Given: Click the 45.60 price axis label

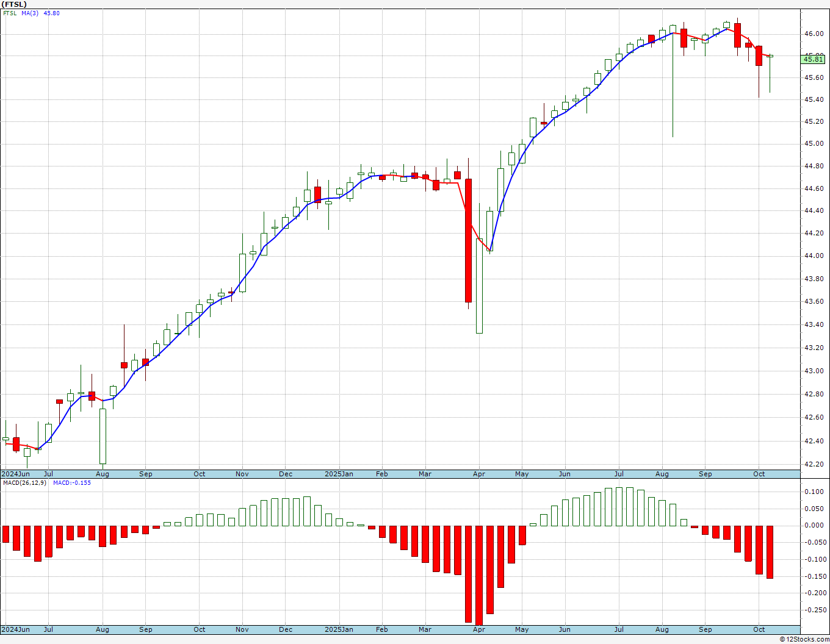Looking at the screenshot, I should [813, 77].
